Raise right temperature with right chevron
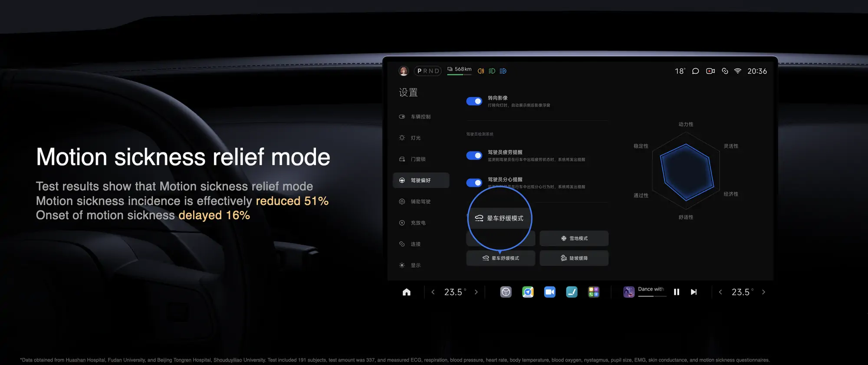The width and height of the screenshot is (868, 365). pos(763,292)
